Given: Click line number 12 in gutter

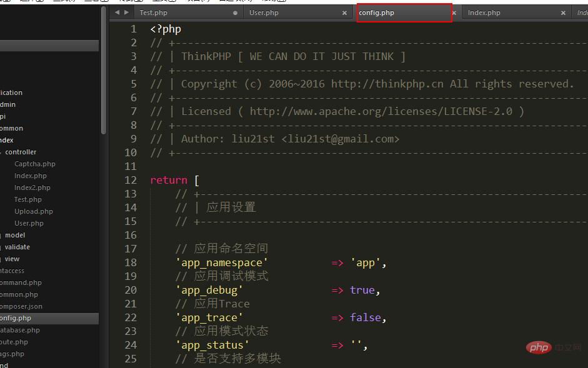Looking at the screenshot, I should point(131,181).
